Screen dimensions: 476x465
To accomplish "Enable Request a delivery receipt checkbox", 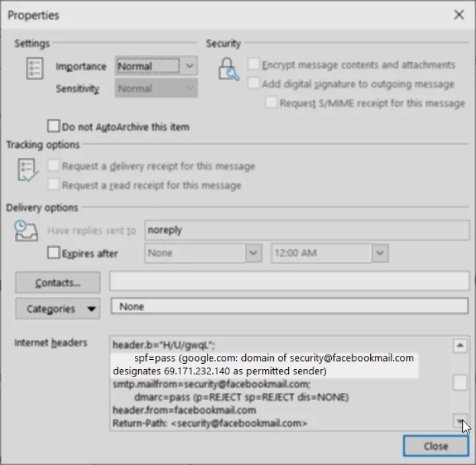I will [54, 166].
